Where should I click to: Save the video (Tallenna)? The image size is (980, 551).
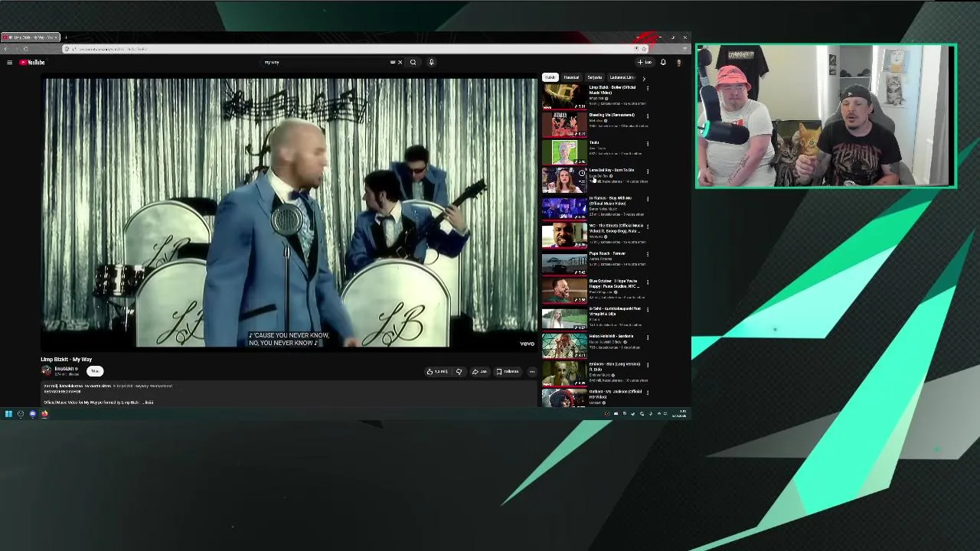pyautogui.click(x=508, y=371)
